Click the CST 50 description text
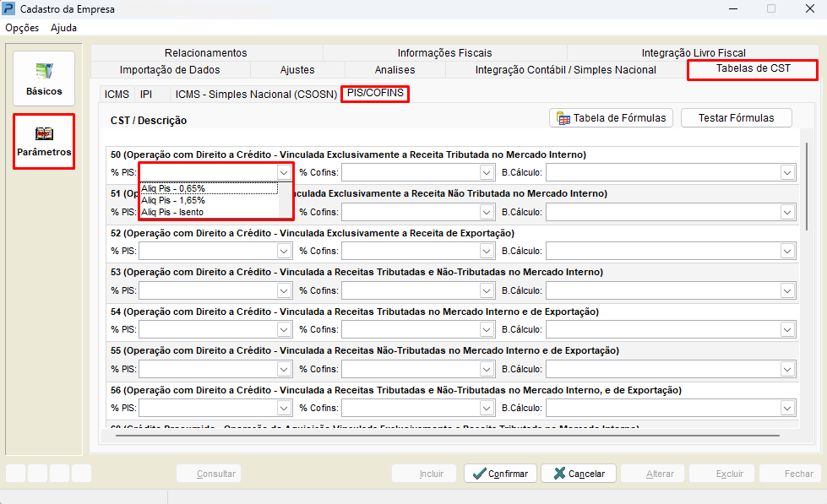Screen dimensions: 827x504 coord(348,154)
